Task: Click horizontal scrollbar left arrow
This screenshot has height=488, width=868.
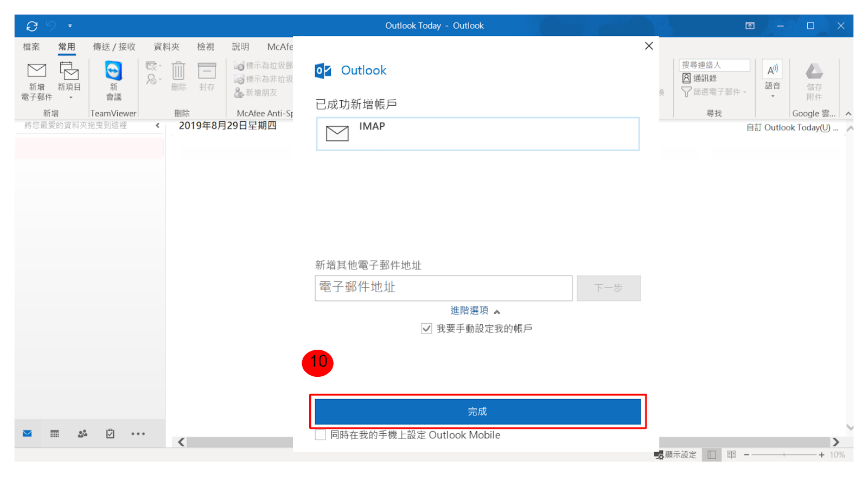Action: click(181, 442)
